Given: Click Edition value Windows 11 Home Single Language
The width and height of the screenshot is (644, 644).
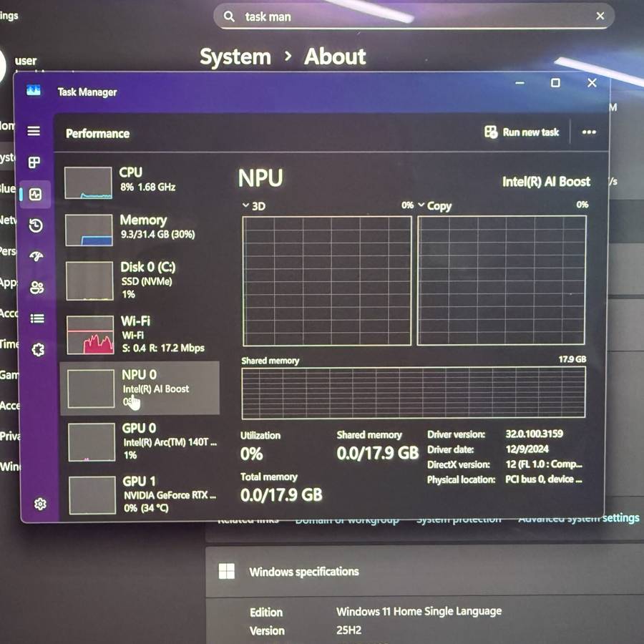Looking at the screenshot, I should point(419,611).
